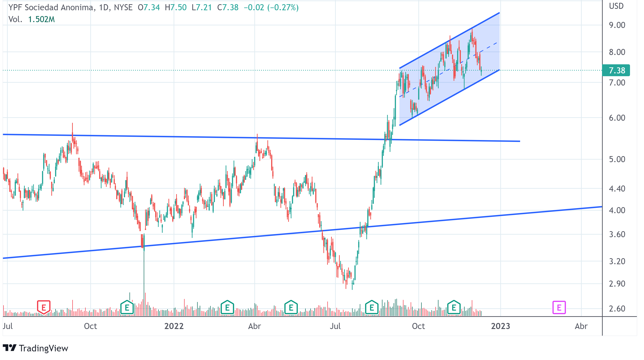644x360 pixels.
Task: Click the 3.60 price axis label
Action: click(x=617, y=234)
